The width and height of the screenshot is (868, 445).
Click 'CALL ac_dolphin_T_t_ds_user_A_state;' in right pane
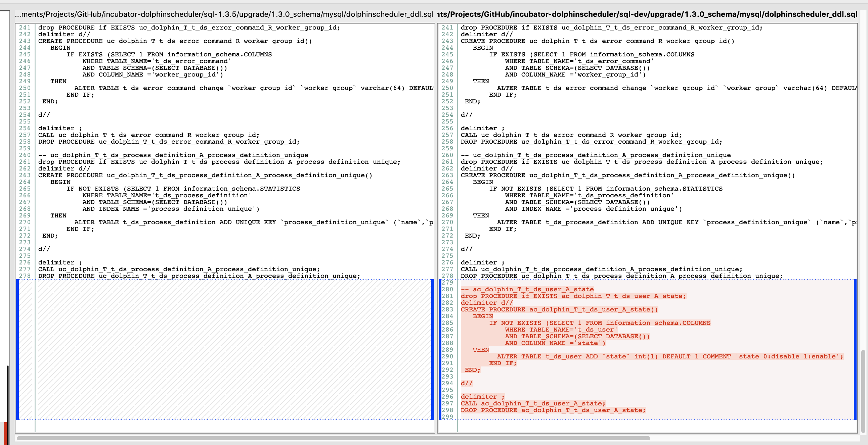click(x=533, y=403)
